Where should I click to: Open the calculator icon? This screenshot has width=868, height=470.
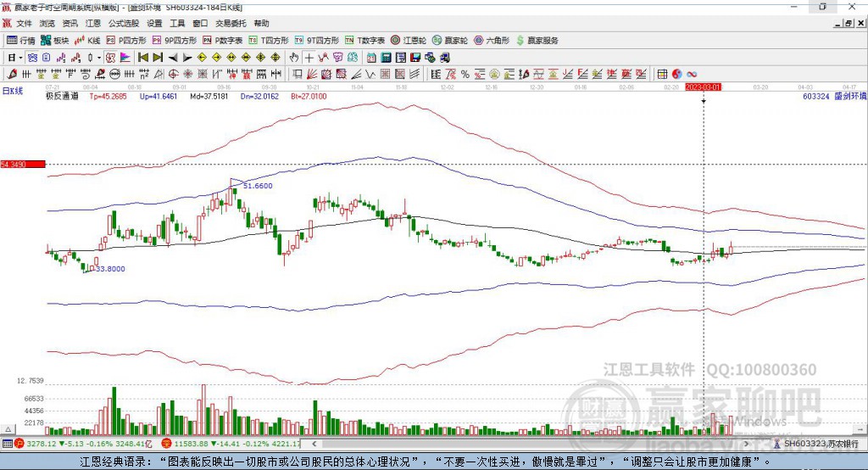click(386, 58)
